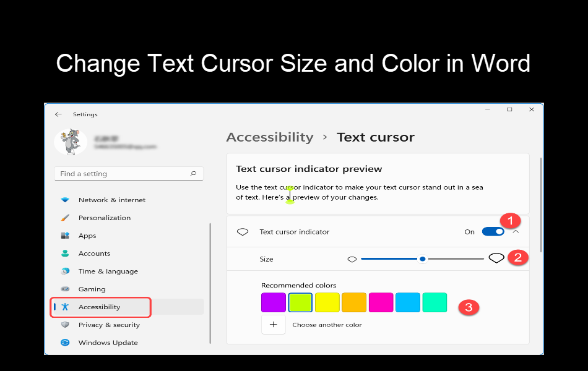The image size is (588, 371).
Task: Go back using the Settings back arrow
Action: coord(58,114)
